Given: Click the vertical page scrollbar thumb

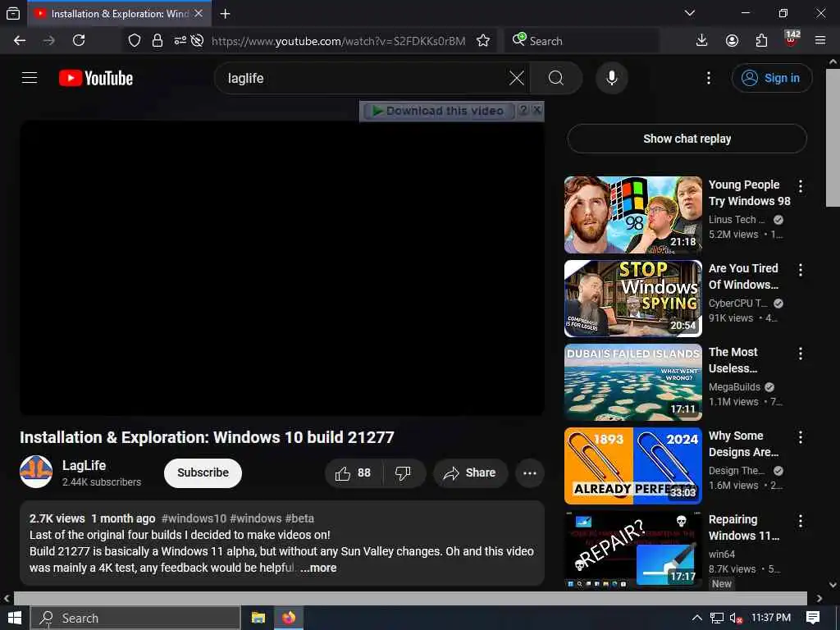Looking at the screenshot, I should click(x=833, y=137).
